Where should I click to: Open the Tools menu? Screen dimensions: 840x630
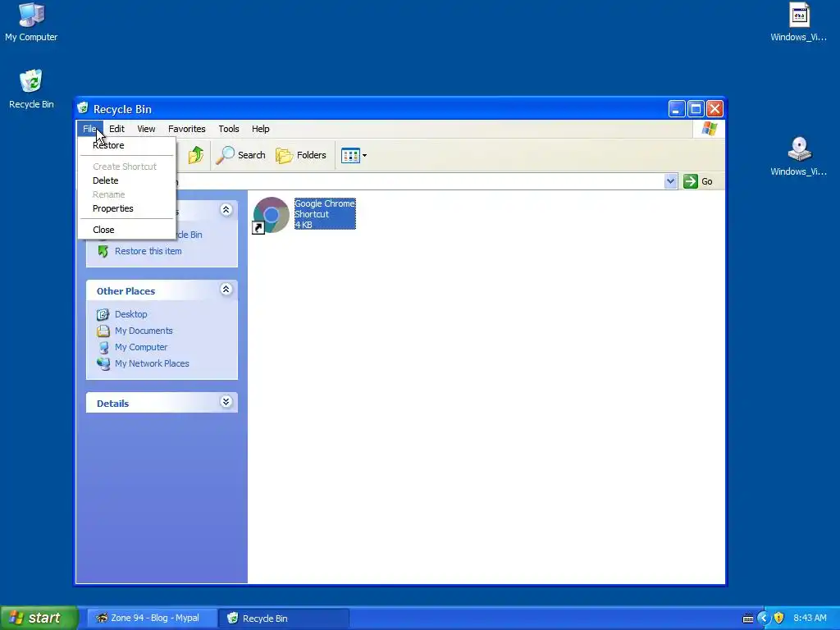pyautogui.click(x=229, y=129)
